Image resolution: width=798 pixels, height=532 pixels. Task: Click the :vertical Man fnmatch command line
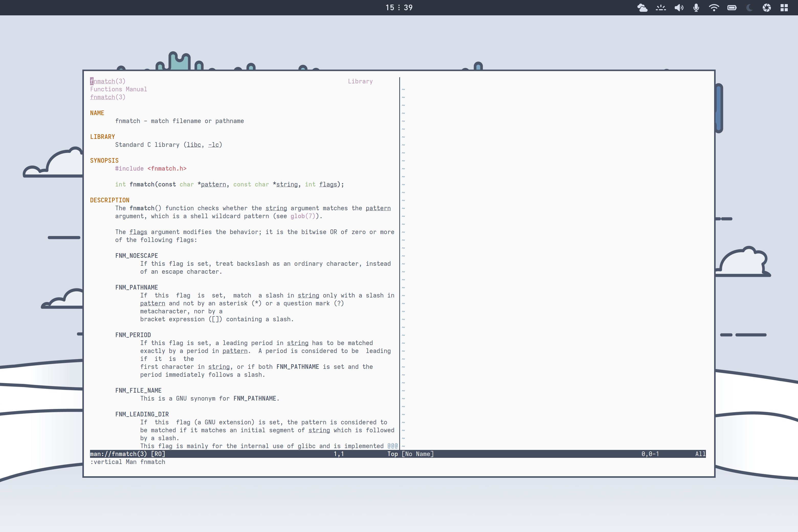click(x=128, y=462)
